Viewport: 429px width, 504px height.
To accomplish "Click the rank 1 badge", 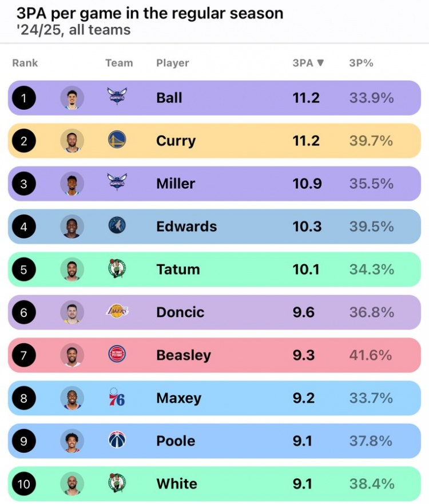I will [x=23, y=98].
